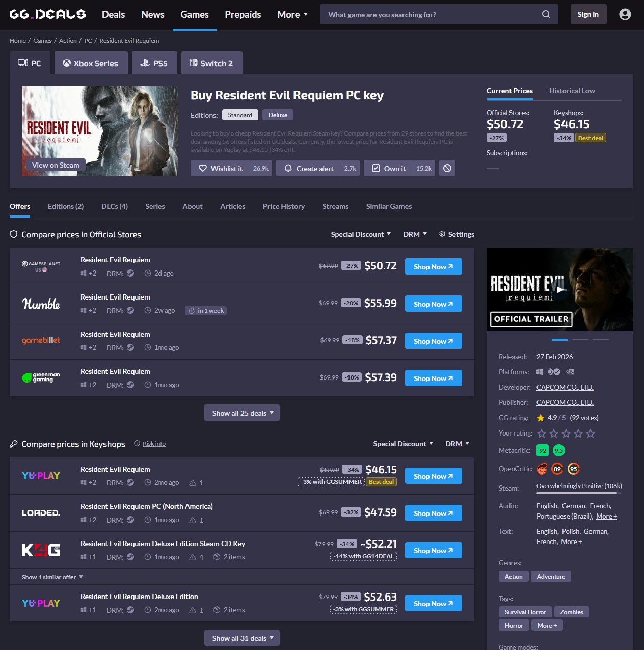Open Special Discount dropdown for Keyshops
Screen dimensions: 644x650
click(403, 444)
